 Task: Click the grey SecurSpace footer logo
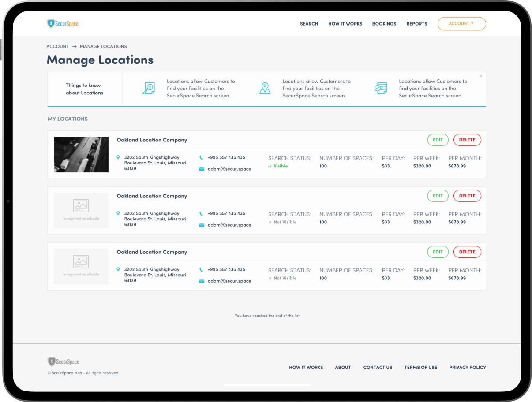point(64,362)
